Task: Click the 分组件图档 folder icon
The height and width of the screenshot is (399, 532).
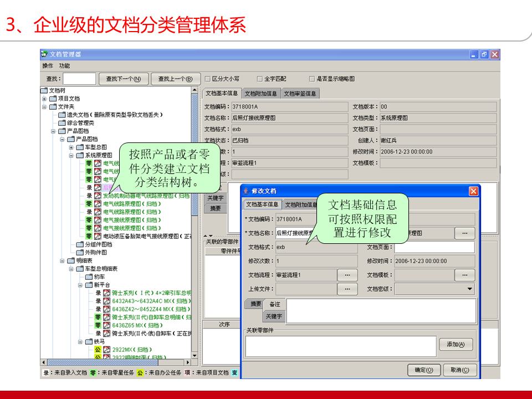Action: click(80, 244)
